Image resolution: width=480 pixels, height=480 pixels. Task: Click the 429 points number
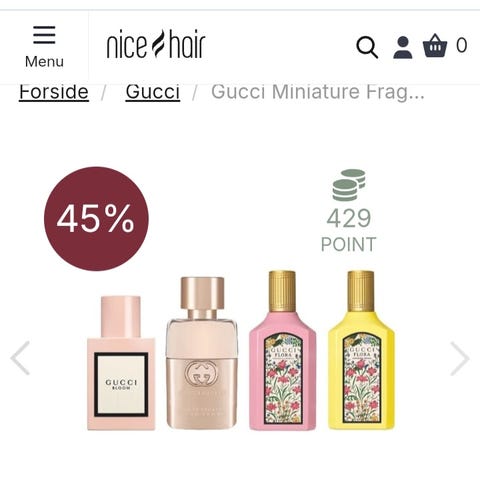349,218
